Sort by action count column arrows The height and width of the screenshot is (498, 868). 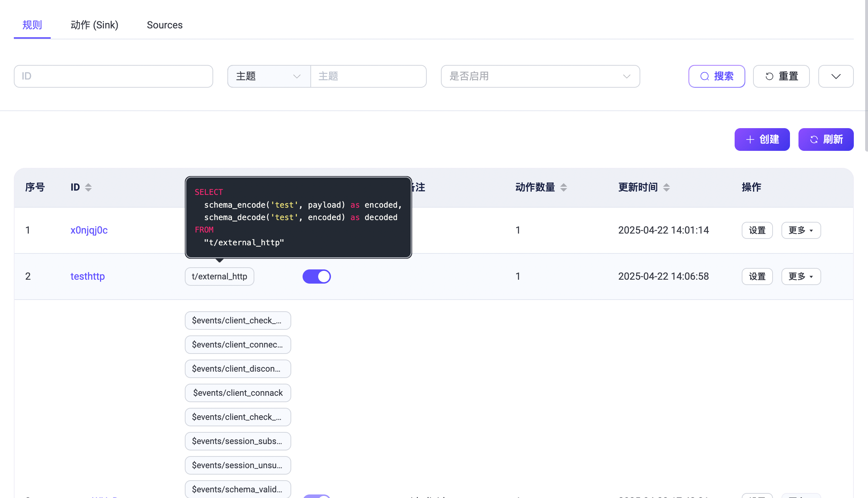tap(563, 187)
